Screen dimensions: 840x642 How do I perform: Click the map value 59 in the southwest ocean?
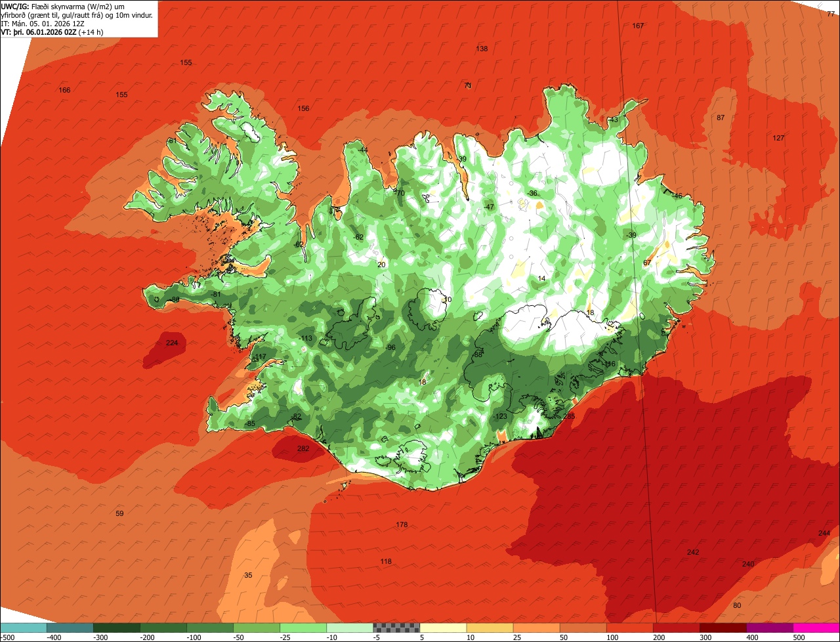coord(119,513)
